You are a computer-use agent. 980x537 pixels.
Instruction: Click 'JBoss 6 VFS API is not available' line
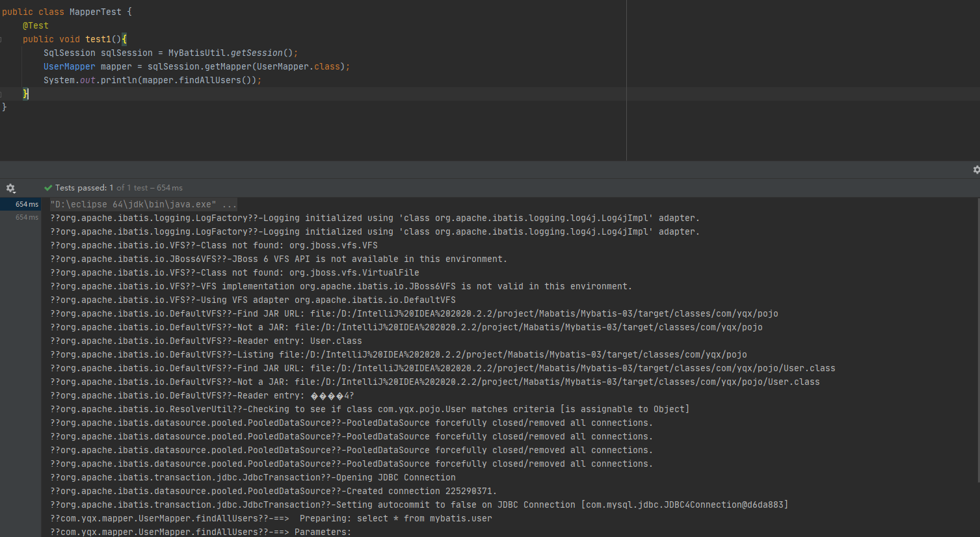(279, 259)
